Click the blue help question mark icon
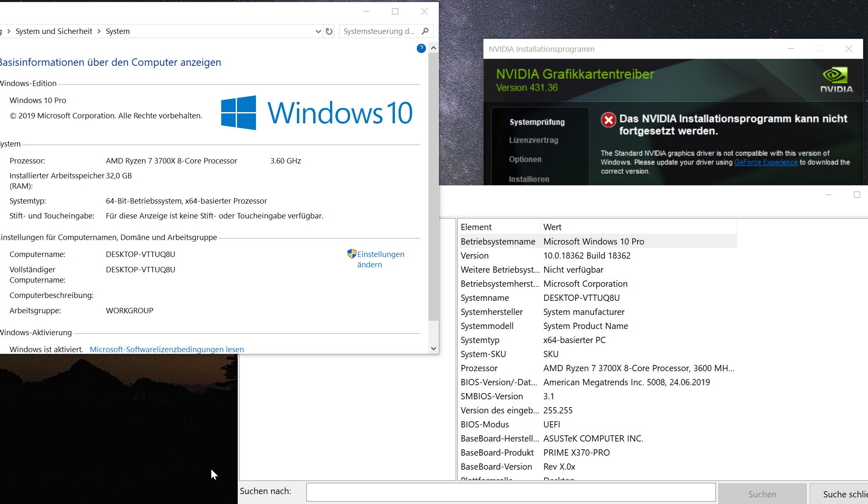The image size is (868, 504). [421, 48]
